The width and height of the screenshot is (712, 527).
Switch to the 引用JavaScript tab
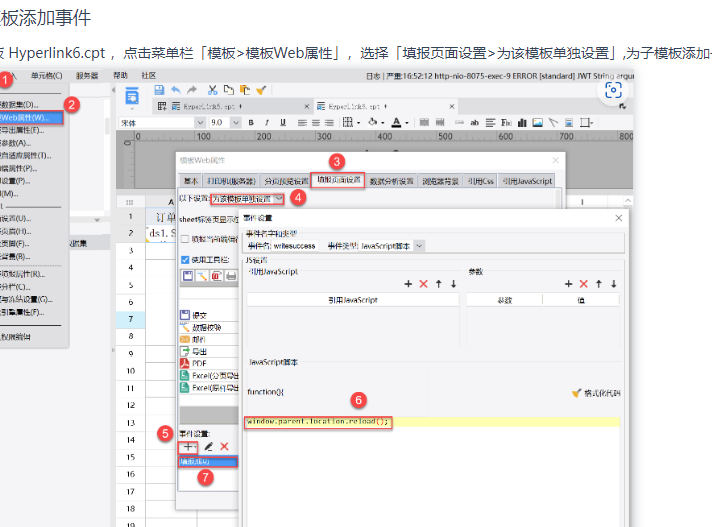pos(527,181)
